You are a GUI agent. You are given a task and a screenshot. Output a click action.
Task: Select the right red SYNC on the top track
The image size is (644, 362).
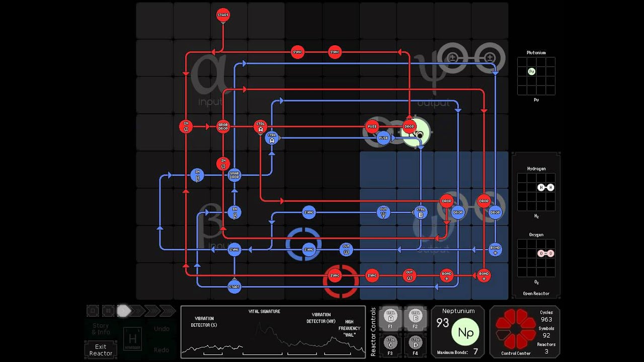335,52
